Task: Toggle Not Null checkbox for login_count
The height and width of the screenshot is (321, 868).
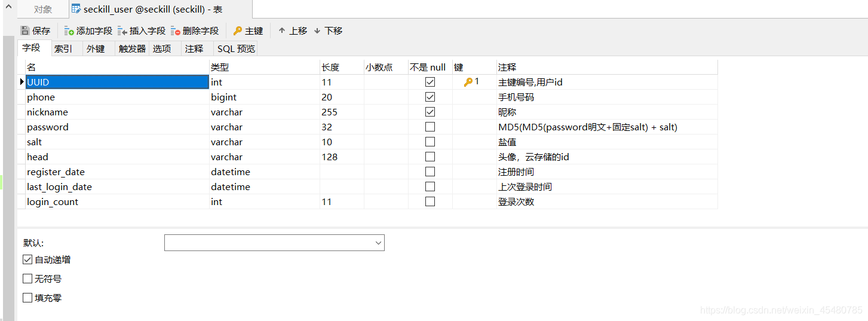Action: coord(430,201)
